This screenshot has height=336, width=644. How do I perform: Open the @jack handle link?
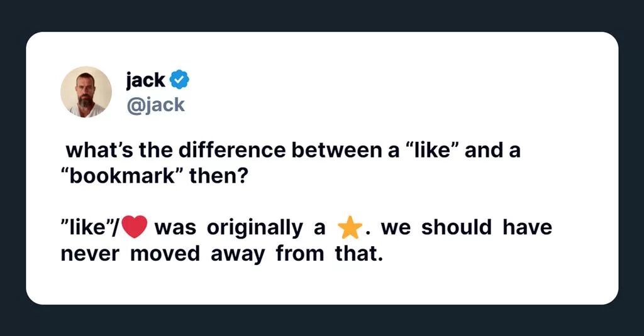156,104
